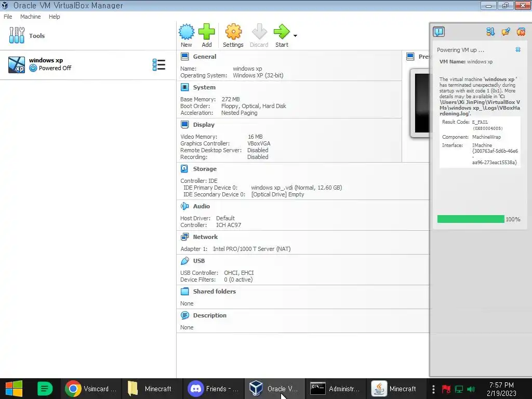Open the Audio settings heading link

point(202,206)
